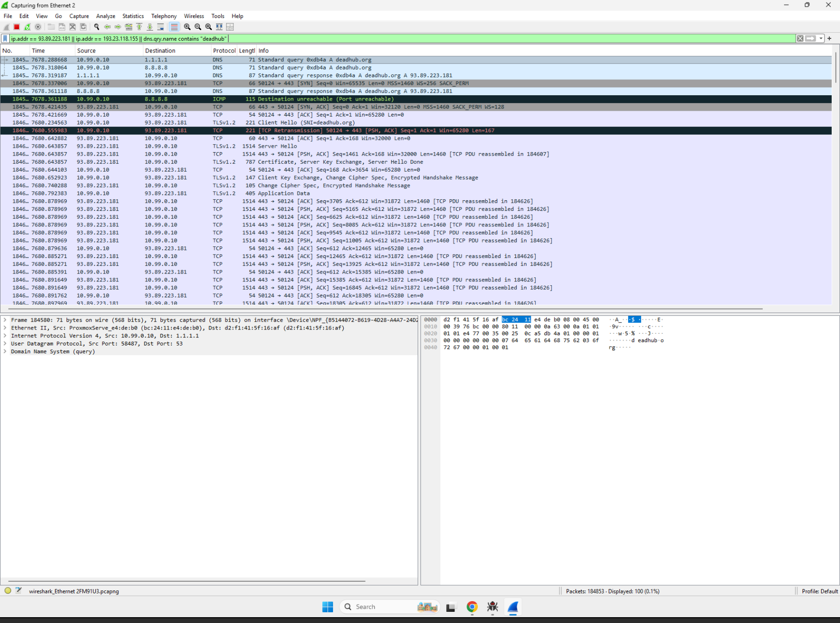Go forward in packet history
840x623 pixels.
click(118, 27)
